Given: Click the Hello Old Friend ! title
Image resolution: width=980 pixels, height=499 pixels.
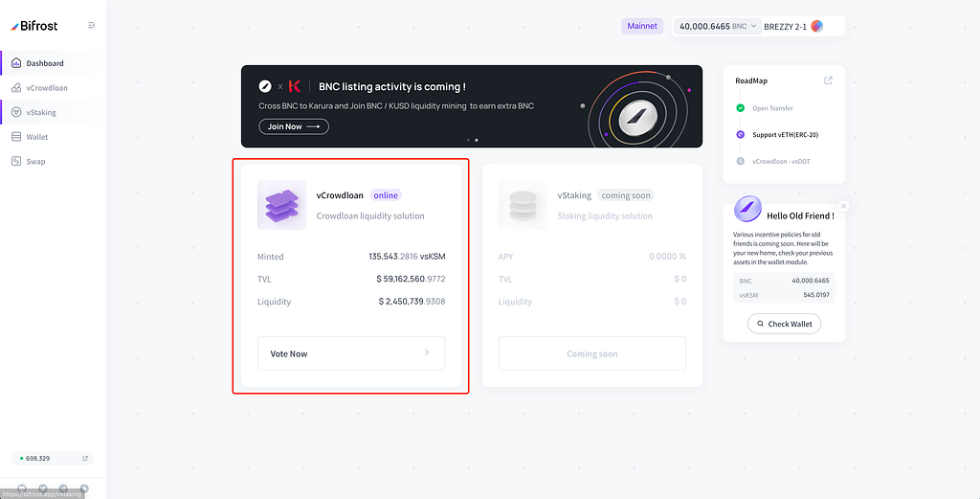Looking at the screenshot, I should coord(800,215).
